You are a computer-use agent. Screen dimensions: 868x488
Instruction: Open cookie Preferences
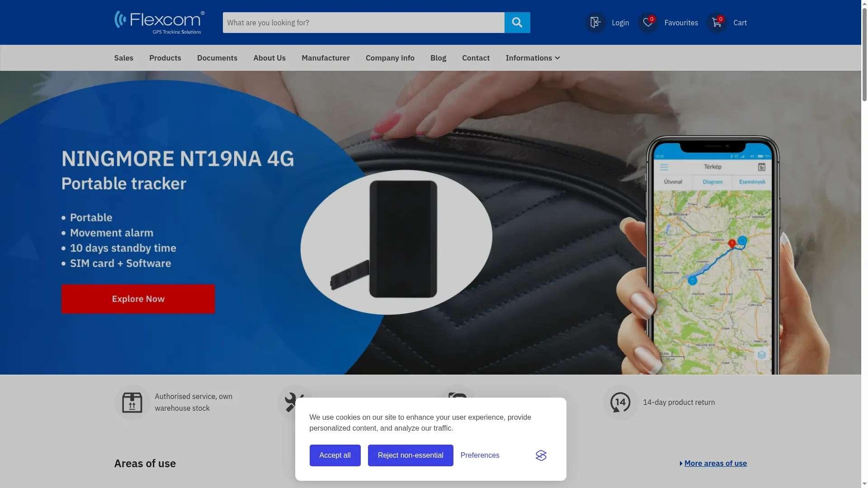click(480, 455)
